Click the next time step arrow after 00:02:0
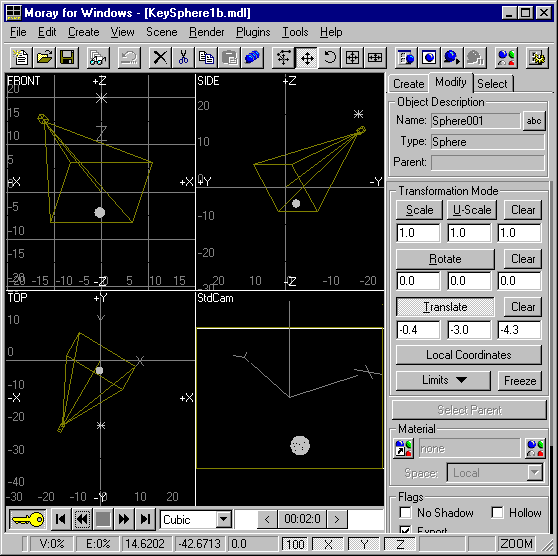 click(337, 519)
